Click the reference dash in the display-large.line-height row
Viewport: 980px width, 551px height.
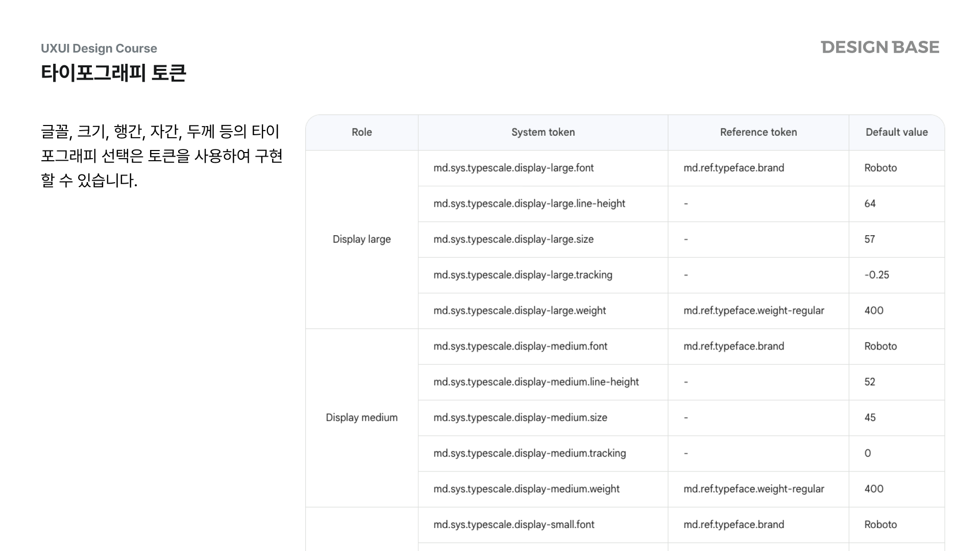pyautogui.click(x=686, y=204)
